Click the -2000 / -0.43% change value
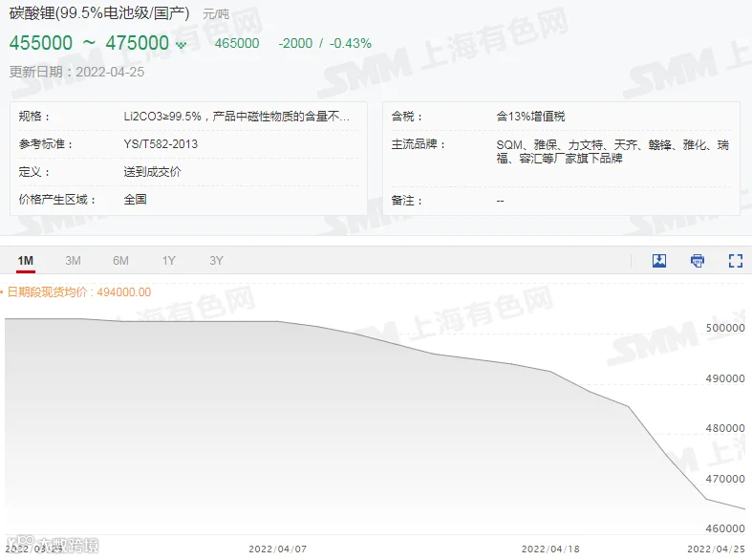The width and height of the screenshot is (752, 560). (325, 43)
